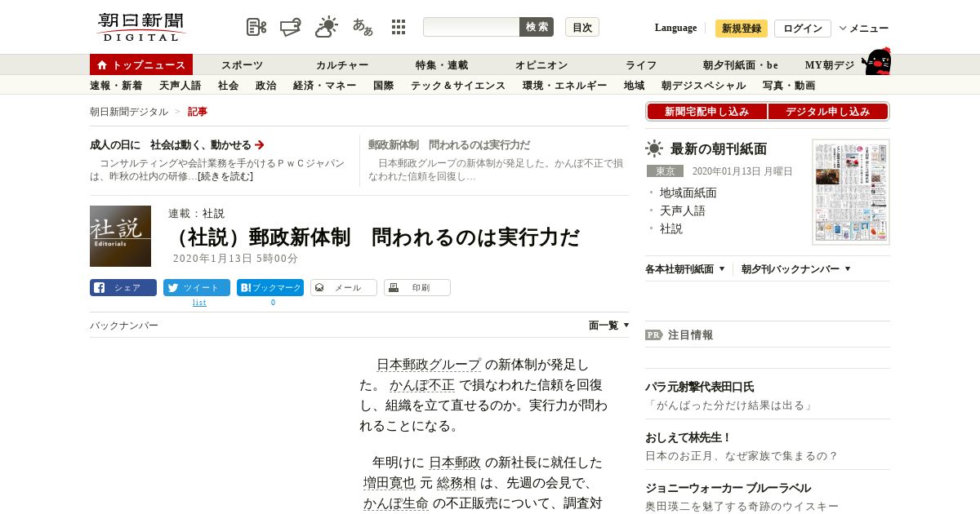Image resolution: width=980 pixels, height=514 pixels.
Task: Click the search text field
Action: pyautogui.click(x=471, y=27)
